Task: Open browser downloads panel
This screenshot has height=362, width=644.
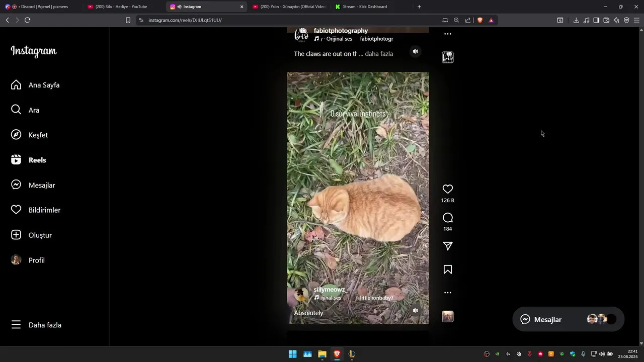Action: (576, 20)
